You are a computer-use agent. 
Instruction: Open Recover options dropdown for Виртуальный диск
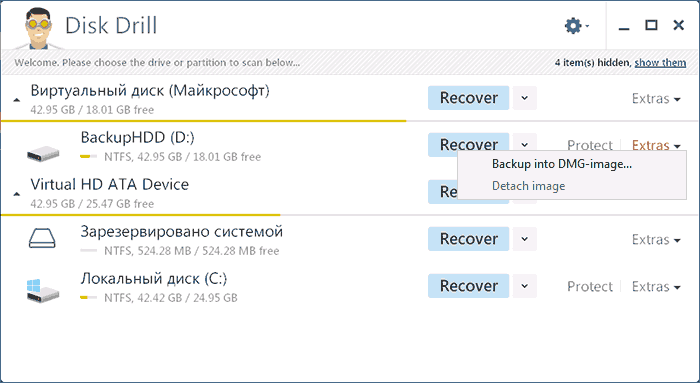click(525, 98)
